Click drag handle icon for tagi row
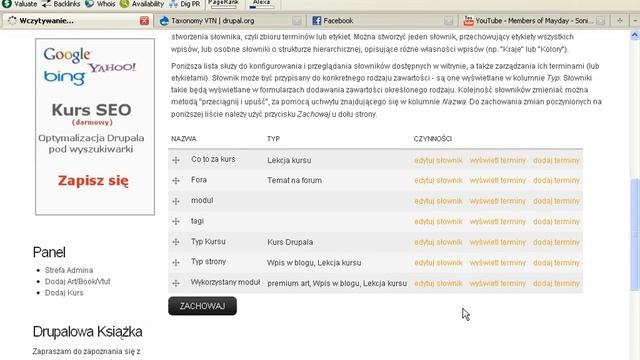 [x=176, y=221]
